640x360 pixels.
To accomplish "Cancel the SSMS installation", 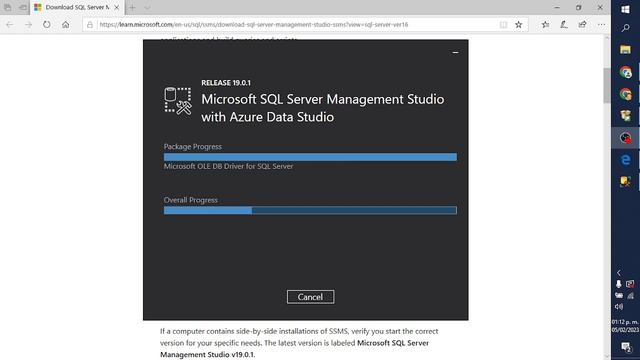I will pyautogui.click(x=310, y=297).
